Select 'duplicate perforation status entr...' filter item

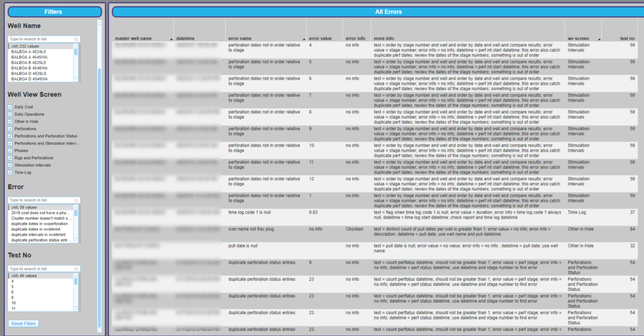pos(41,241)
